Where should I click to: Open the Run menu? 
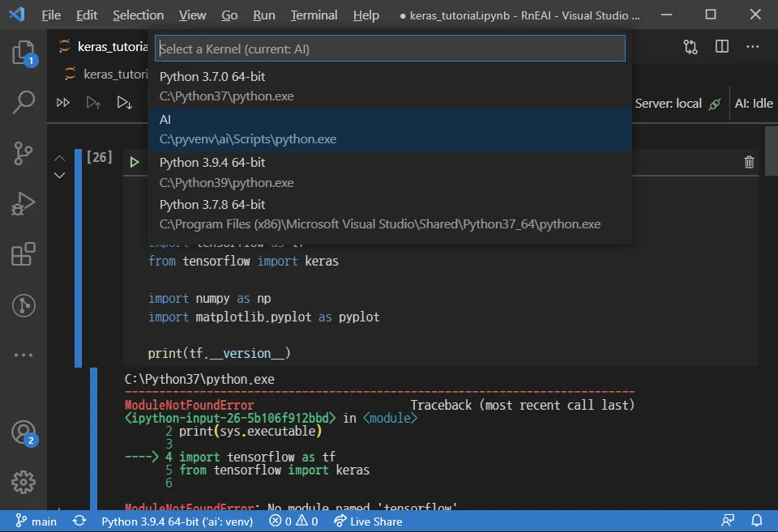pos(264,15)
